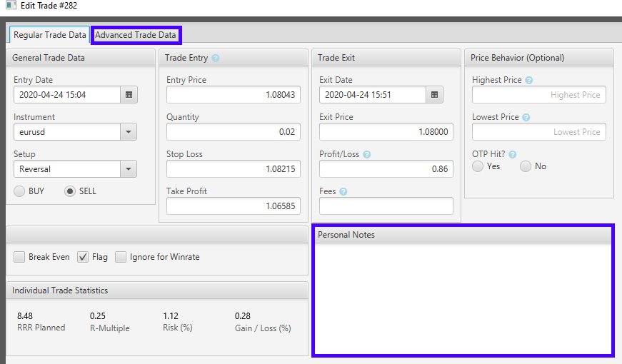Click the Stop Loss field

point(234,169)
